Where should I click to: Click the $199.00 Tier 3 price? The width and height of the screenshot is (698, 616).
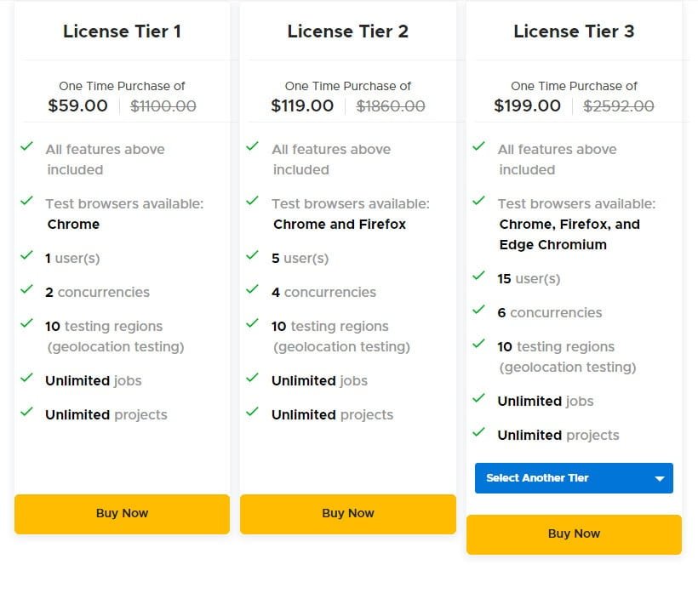[x=527, y=106]
